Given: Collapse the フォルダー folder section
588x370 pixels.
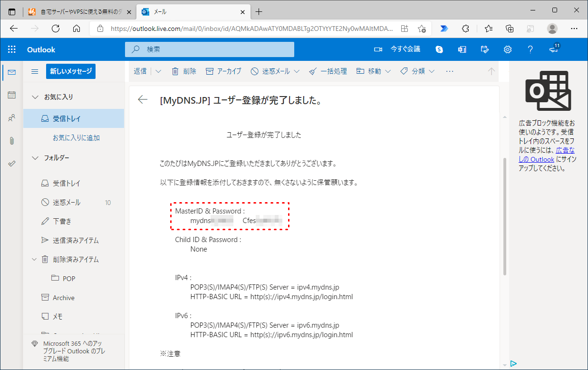Looking at the screenshot, I should (34, 157).
